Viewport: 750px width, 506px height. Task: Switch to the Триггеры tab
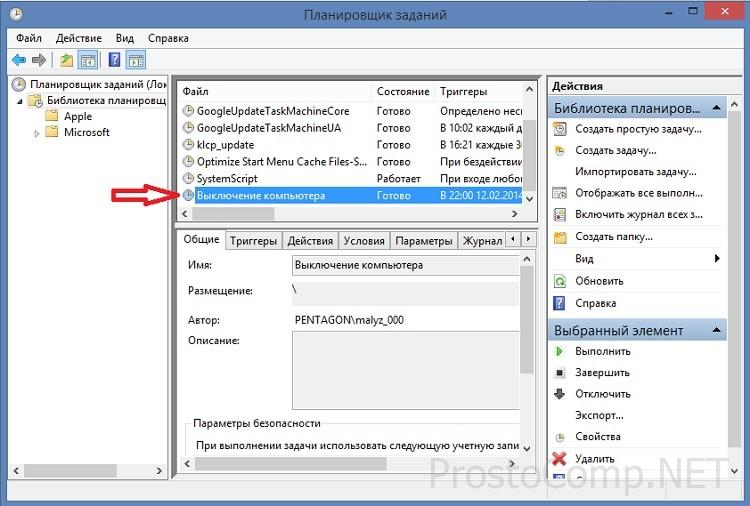(253, 241)
